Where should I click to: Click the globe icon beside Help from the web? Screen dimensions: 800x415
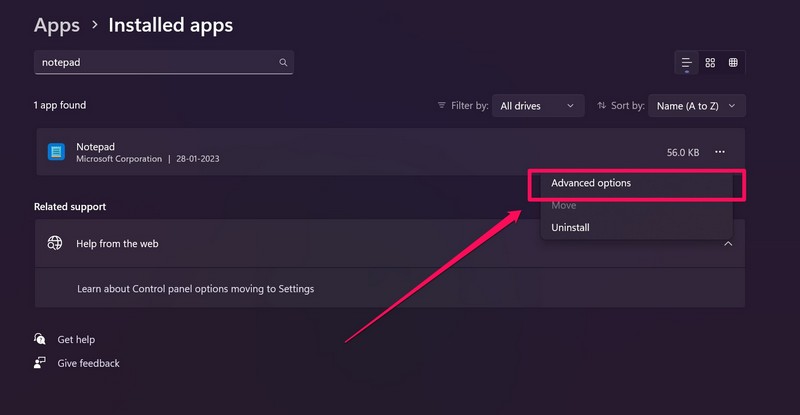(x=55, y=243)
